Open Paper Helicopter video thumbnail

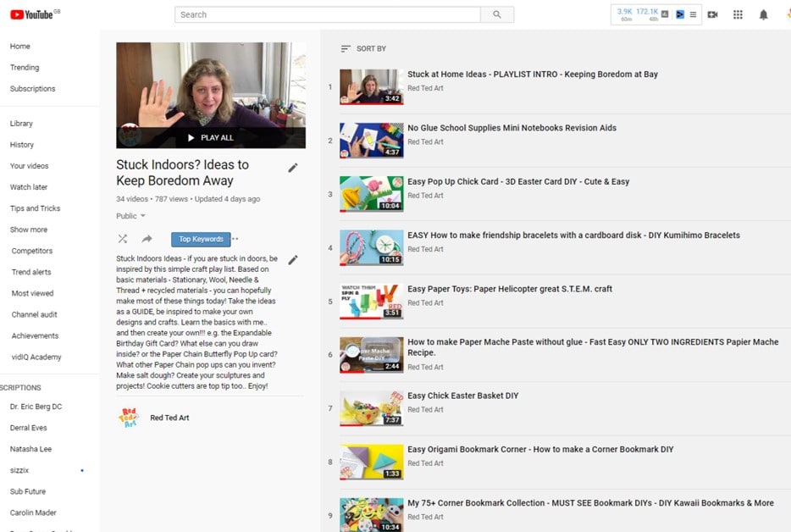(x=371, y=302)
